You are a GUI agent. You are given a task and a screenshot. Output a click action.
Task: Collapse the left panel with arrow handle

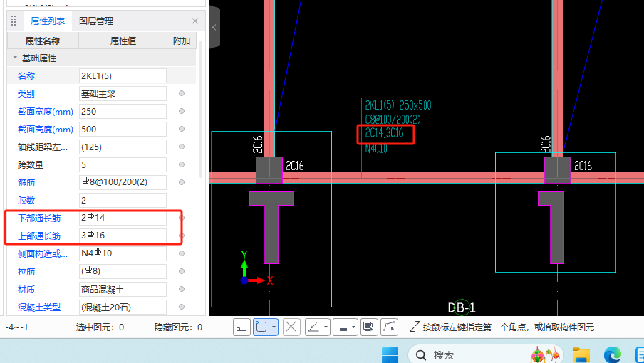(214, 28)
